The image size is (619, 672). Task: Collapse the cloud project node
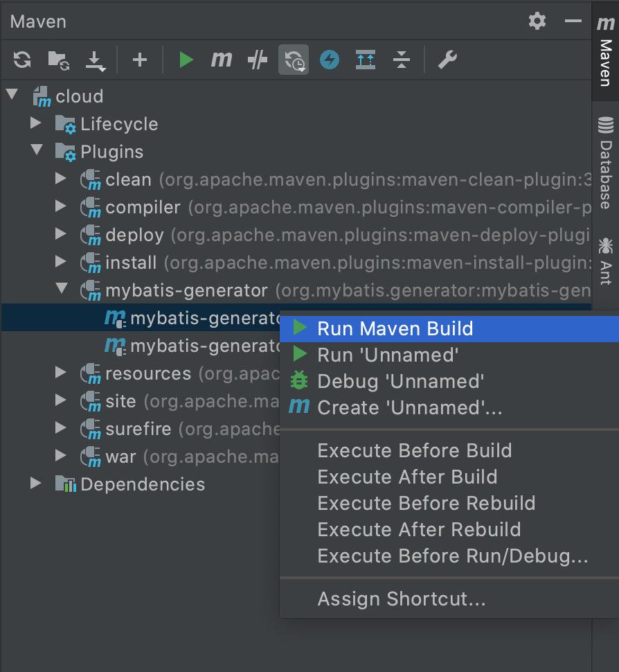12,95
